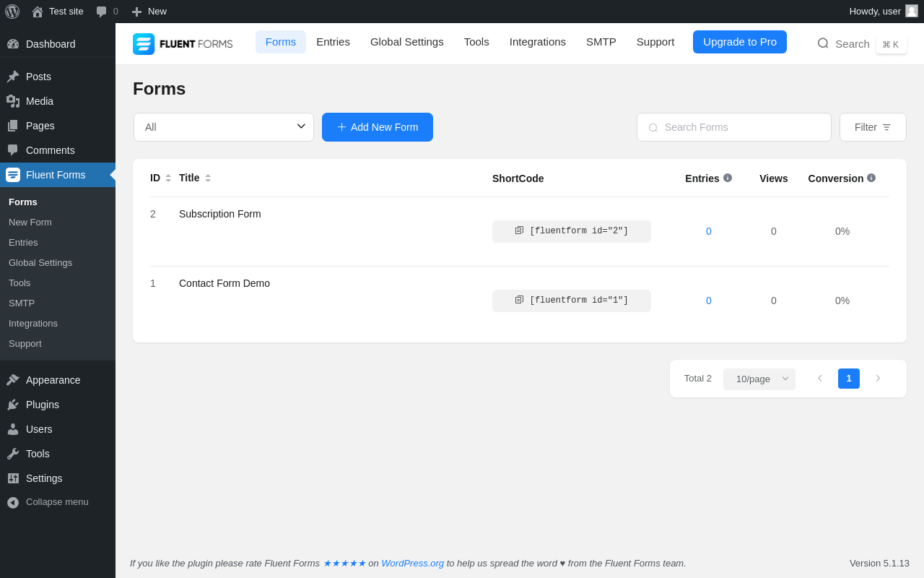The image size is (924, 578).
Task: Open the Filter options
Action: click(x=873, y=127)
